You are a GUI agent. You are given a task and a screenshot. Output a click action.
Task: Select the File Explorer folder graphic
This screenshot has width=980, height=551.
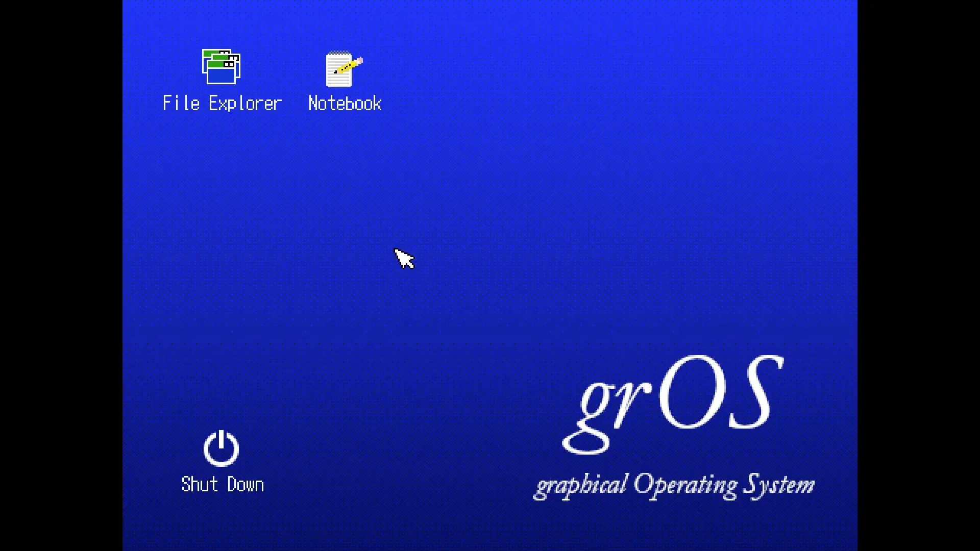point(220,69)
